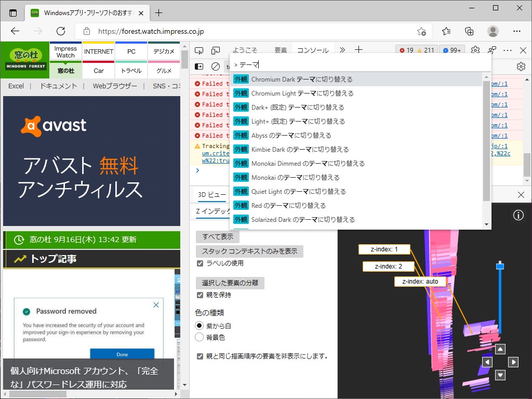
Task: Expand hidden DevTools tabs with the chevron
Action: 342,50
